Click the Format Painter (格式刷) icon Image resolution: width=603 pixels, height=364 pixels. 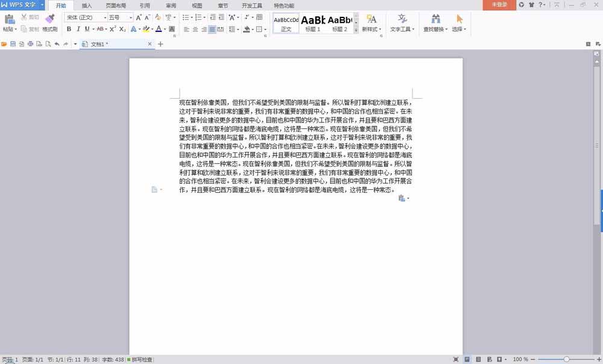49,19
